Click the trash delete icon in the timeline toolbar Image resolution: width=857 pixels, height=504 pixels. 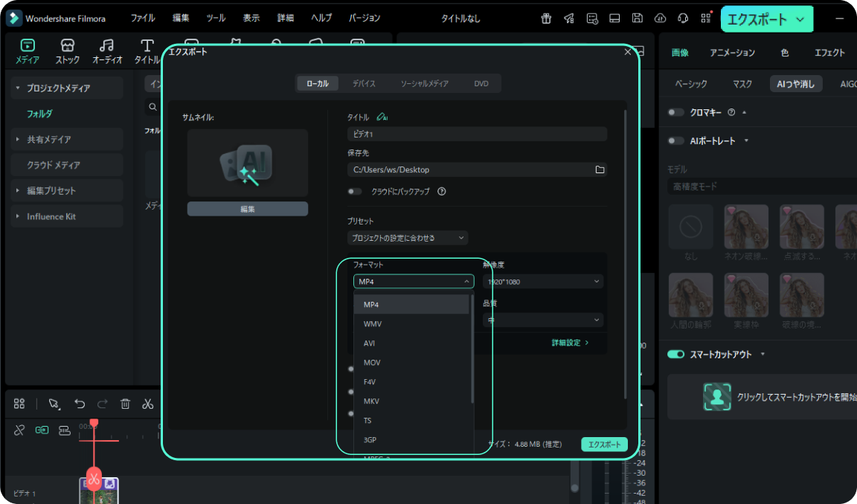coord(126,404)
